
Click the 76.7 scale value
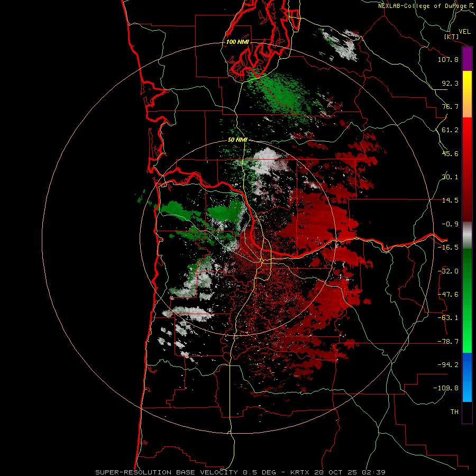point(450,106)
